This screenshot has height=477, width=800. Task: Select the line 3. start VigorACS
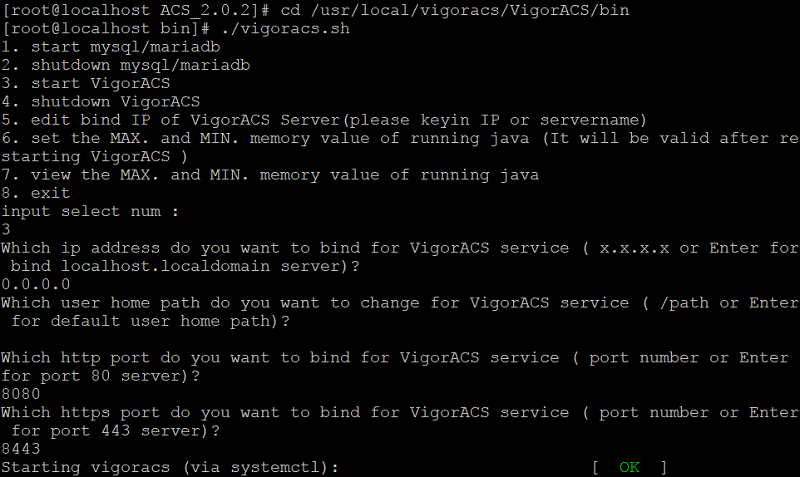tap(86, 84)
